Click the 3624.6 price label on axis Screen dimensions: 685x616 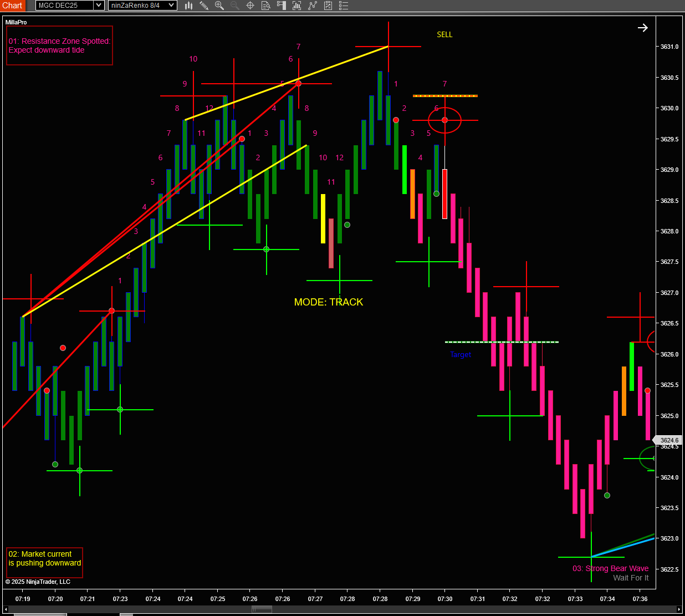[x=669, y=440]
